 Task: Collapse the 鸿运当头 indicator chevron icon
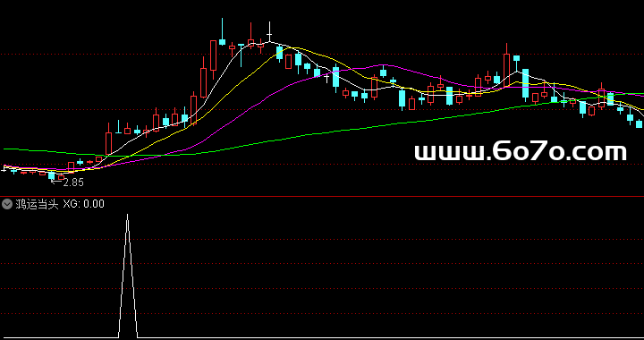point(7,204)
